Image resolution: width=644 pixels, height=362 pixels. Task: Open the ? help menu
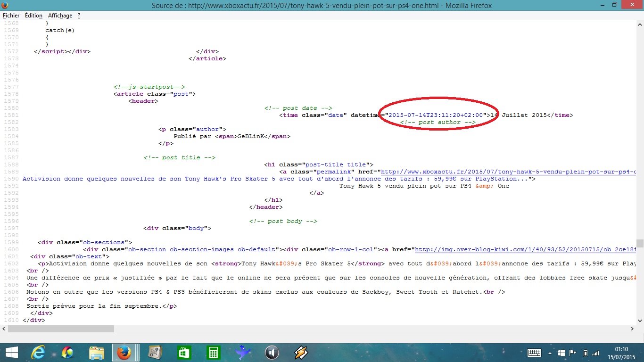79,16
